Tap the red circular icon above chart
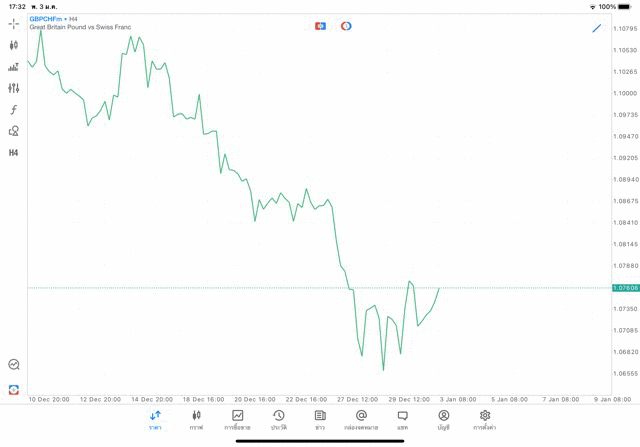Viewport: 640px width, 447px height. (346, 26)
